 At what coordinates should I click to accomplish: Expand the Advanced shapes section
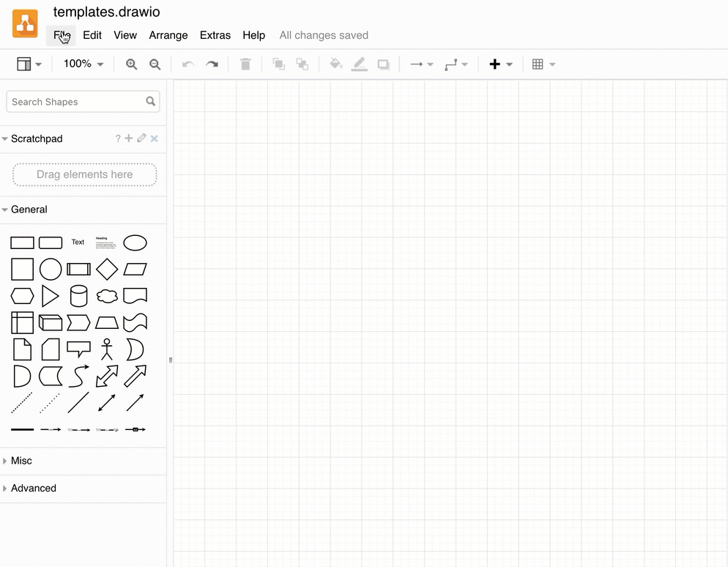pos(32,488)
